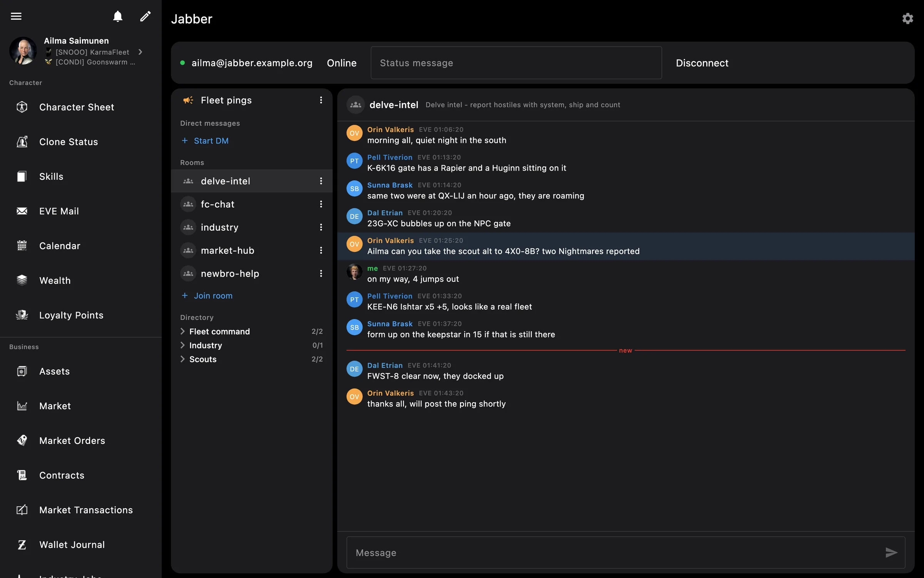924x578 pixels.
Task: Click the Character Sheet sidebar icon
Action: click(22, 107)
